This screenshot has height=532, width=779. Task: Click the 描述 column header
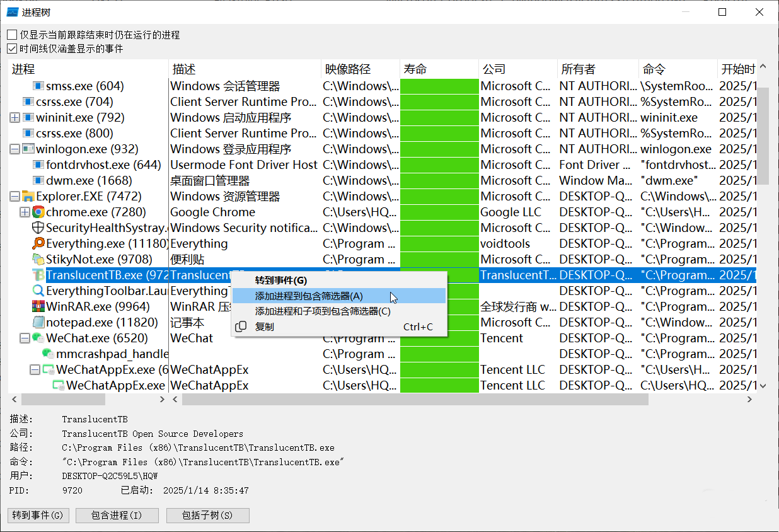click(x=245, y=69)
